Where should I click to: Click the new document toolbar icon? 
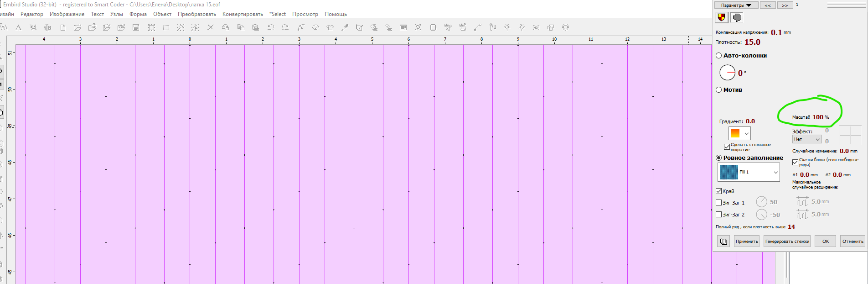63,27
